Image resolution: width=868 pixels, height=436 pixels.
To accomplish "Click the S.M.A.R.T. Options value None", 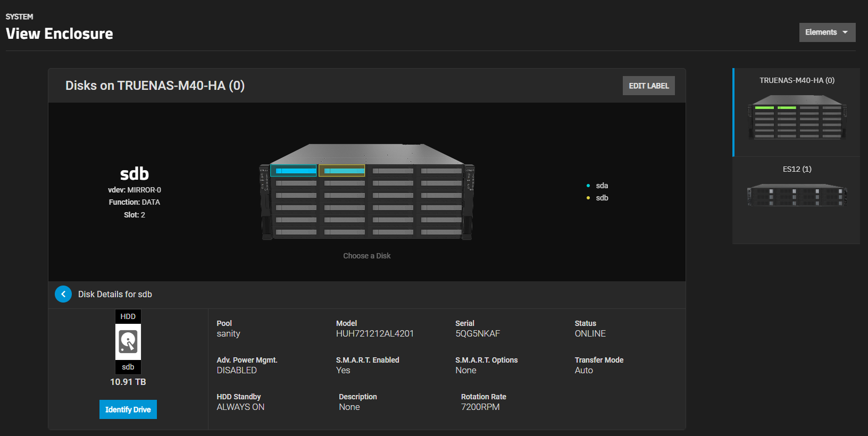I will 466,370.
